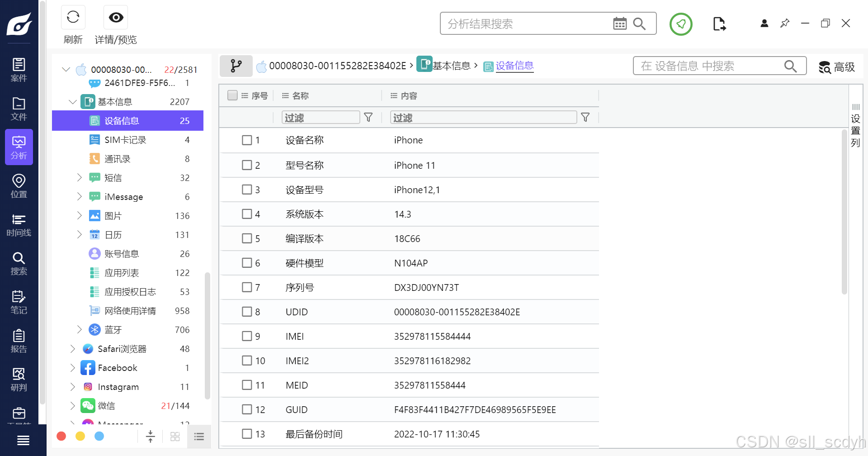The height and width of the screenshot is (456, 868).
Task: Collapse the 00008030-00... device tree node
Action: coord(66,69)
